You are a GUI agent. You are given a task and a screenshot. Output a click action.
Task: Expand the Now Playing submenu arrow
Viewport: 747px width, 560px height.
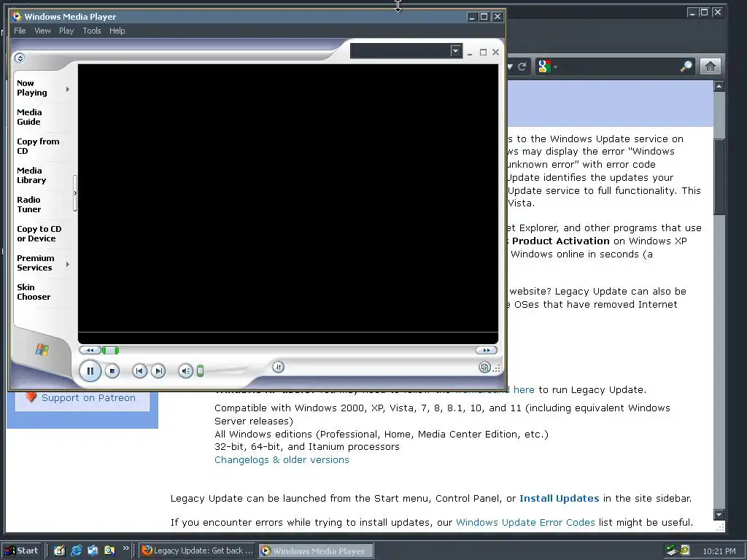[x=68, y=89]
